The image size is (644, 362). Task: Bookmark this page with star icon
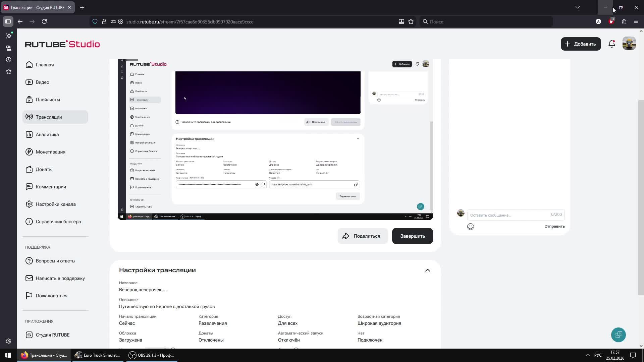[x=411, y=21]
